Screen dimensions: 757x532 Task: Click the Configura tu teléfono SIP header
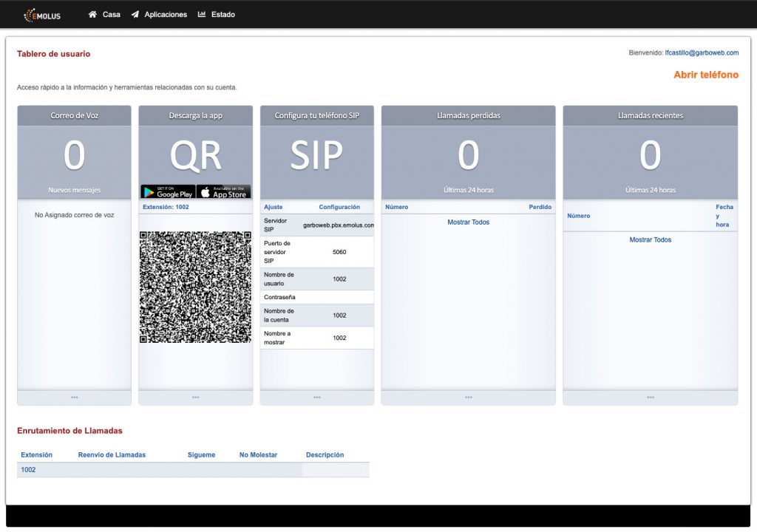[316, 115]
